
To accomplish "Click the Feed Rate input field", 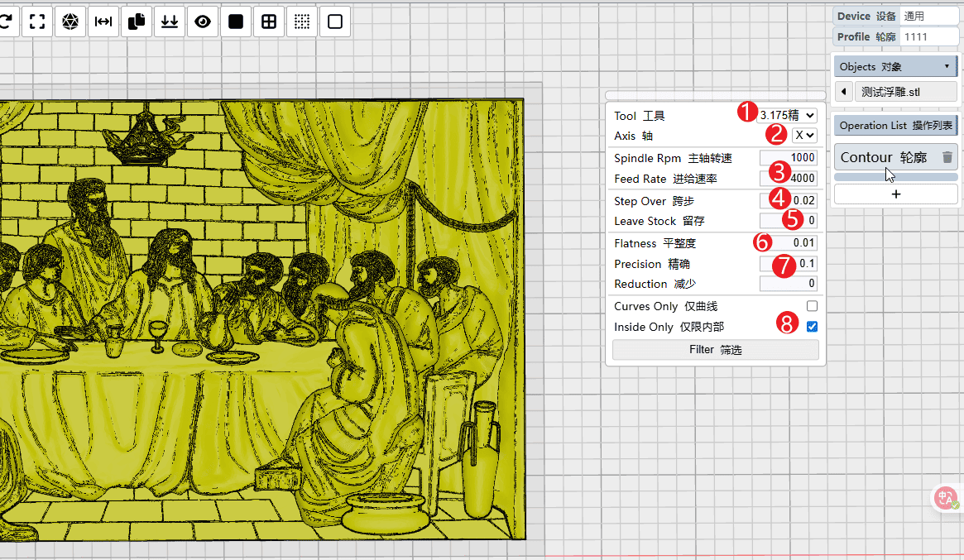I will (x=789, y=179).
